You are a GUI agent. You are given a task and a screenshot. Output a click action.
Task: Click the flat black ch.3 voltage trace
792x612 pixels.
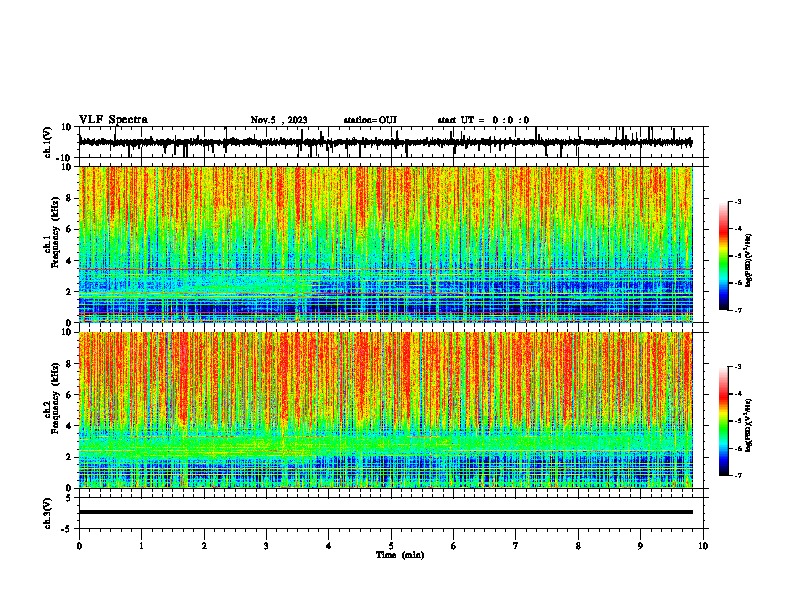click(385, 512)
